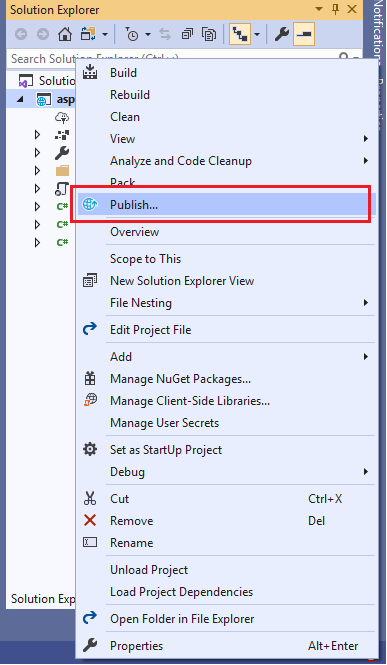Choose Rebuild from the context menu

130,95
